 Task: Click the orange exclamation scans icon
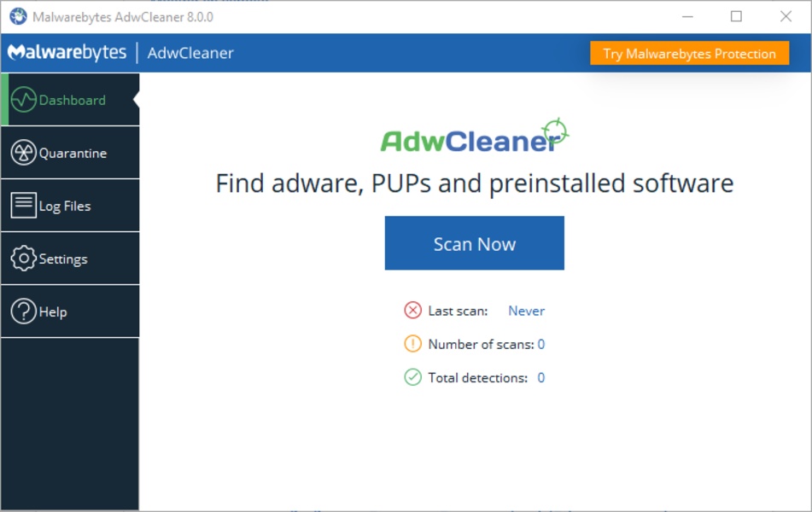pyautogui.click(x=412, y=344)
